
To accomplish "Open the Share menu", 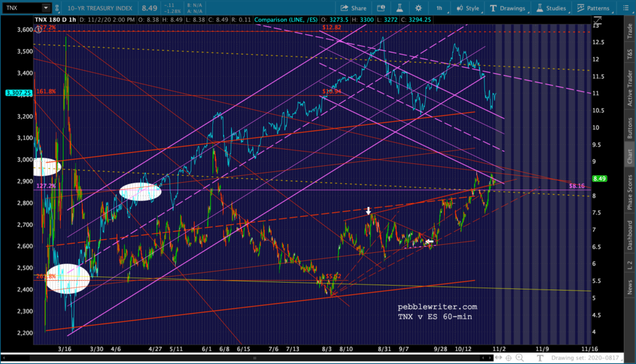I will (353, 8).
